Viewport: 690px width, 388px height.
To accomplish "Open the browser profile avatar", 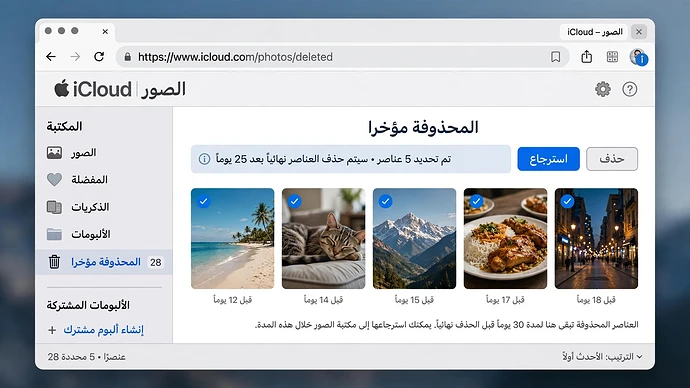I will click(638, 57).
